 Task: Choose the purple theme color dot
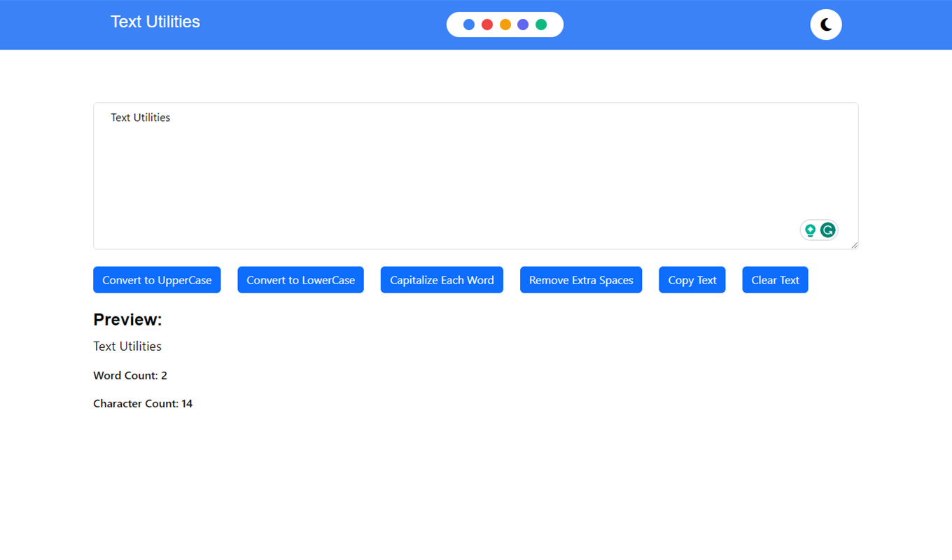pos(523,24)
